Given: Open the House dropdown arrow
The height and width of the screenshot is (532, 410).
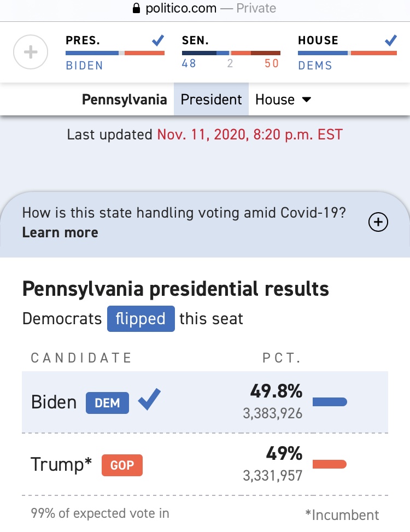Looking at the screenshot, I should [x=307, y=100].
